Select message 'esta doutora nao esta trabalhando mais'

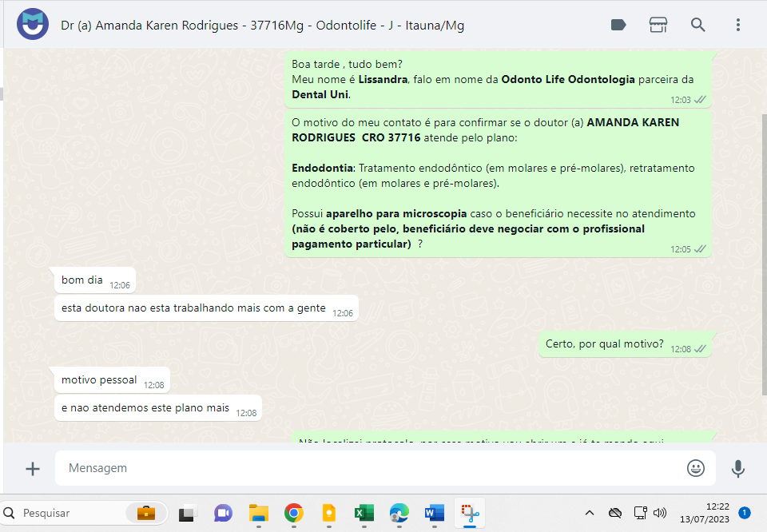tap(206, 308)
